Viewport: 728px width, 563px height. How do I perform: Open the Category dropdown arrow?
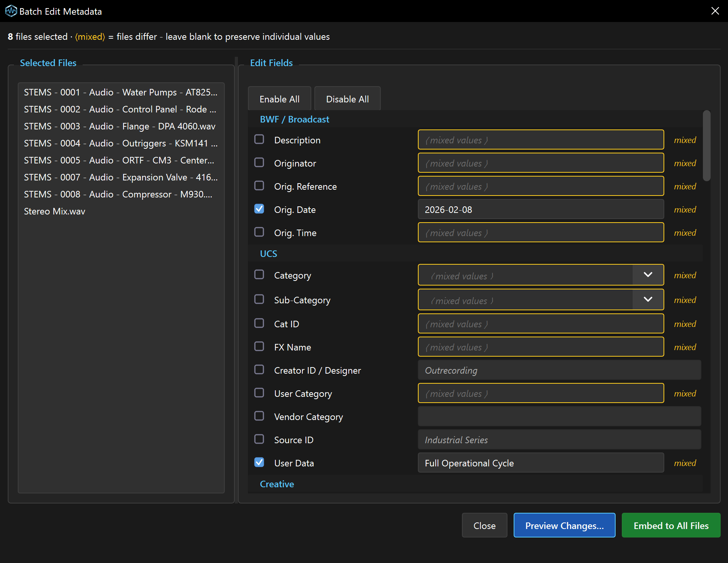[648, 275]
